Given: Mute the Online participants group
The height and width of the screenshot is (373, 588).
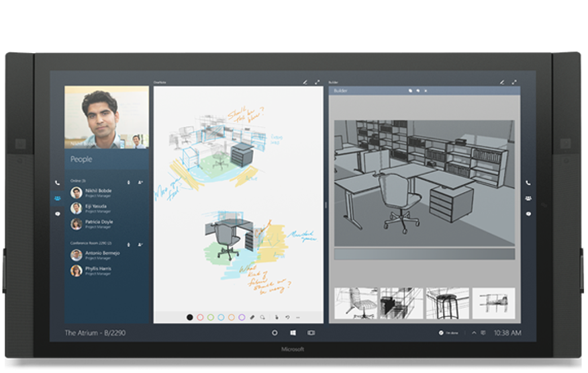Looking at the screenshot, I should click(x=128, y=181).
